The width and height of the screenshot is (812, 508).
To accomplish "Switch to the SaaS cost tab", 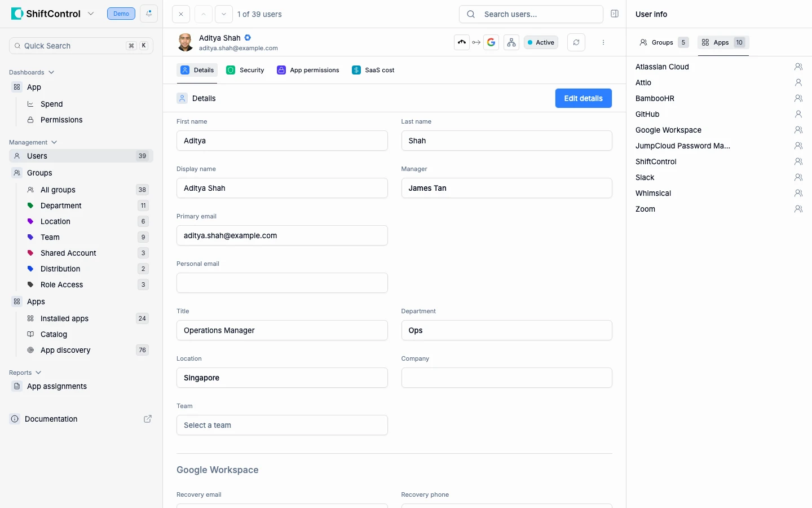I will (x=373, y=70).
